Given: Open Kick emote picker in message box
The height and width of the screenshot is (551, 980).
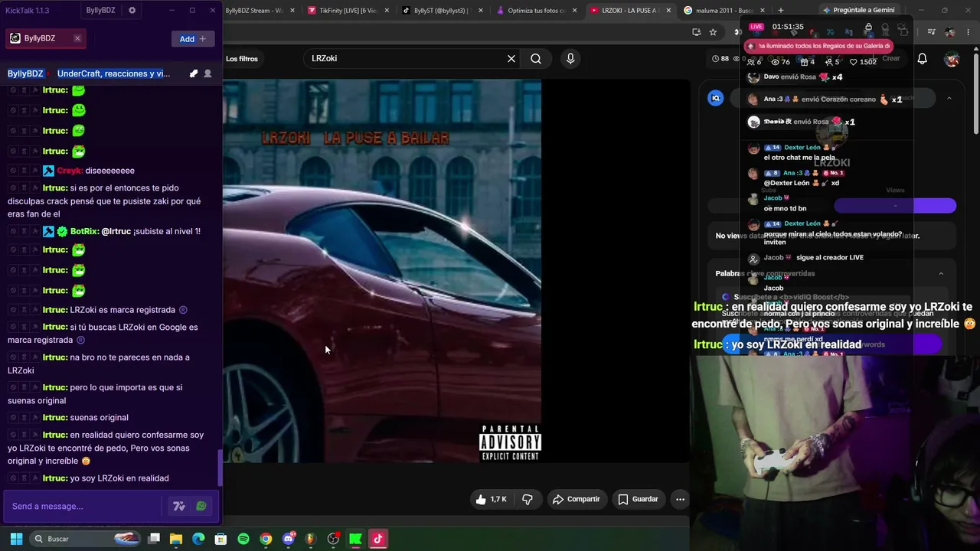Looking at the screenshot, I should [x=201, y=506].
